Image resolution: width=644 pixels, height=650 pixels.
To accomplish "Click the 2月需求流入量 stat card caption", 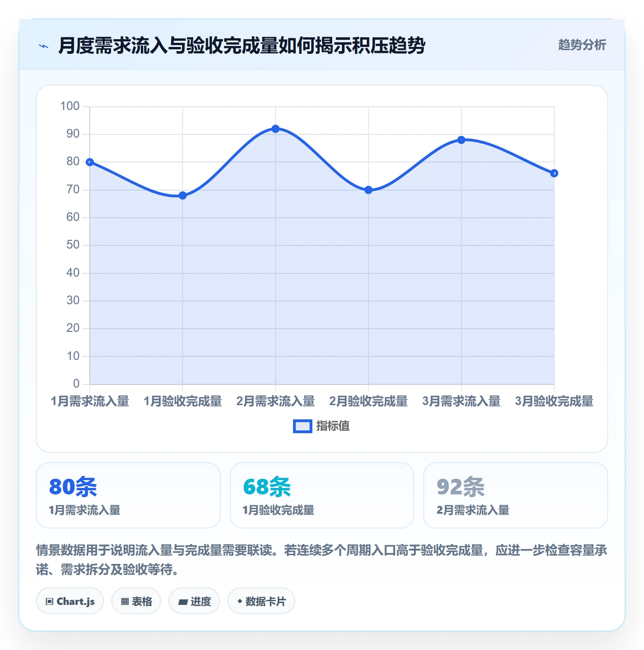I will (x=473, y=510).
